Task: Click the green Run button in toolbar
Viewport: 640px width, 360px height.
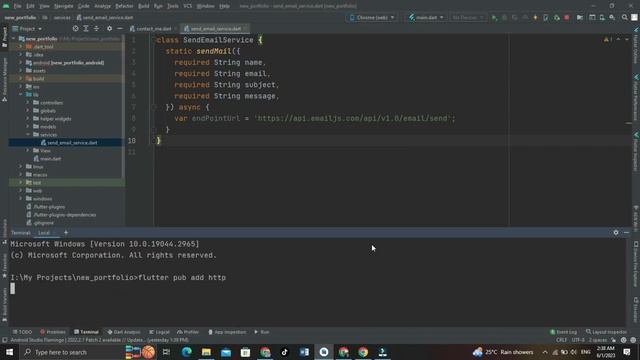Action: (x=494, y=18)
